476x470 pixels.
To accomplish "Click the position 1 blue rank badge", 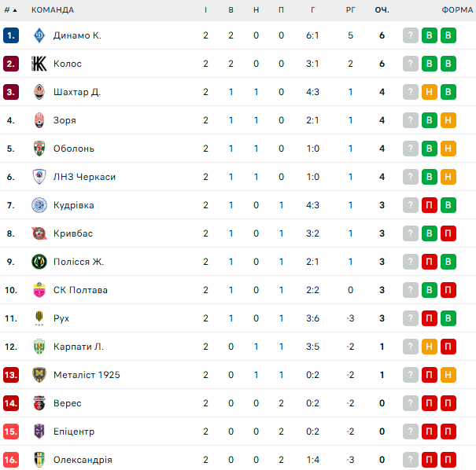I will point(11,35).
